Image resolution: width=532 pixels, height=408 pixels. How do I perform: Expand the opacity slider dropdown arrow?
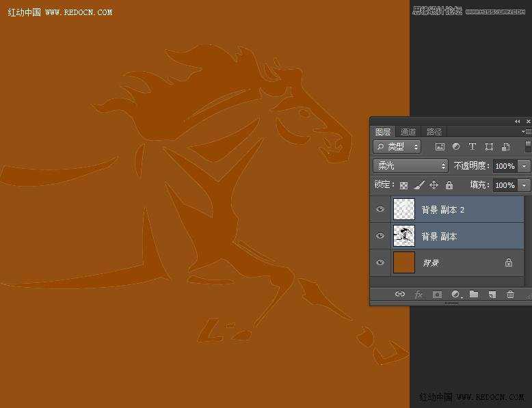coord(524,166)
